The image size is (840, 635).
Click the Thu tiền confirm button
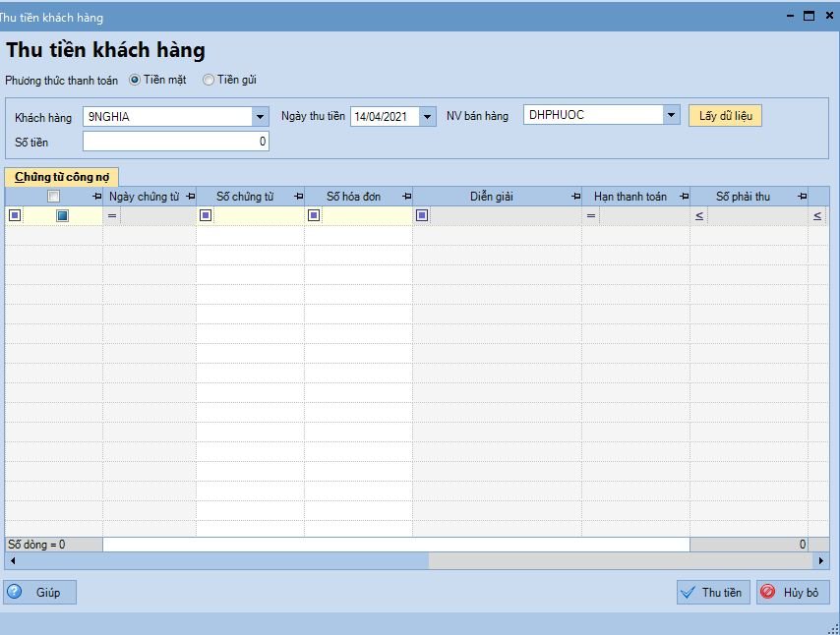[x=713, y=592]
